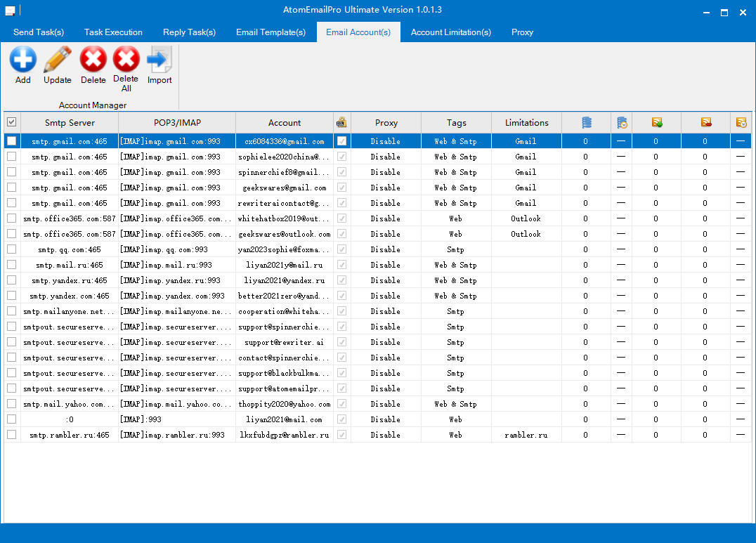Click the orange feed with green plus header icon
The width and height of the screenshot is (756, 543).
pos(656,122)
